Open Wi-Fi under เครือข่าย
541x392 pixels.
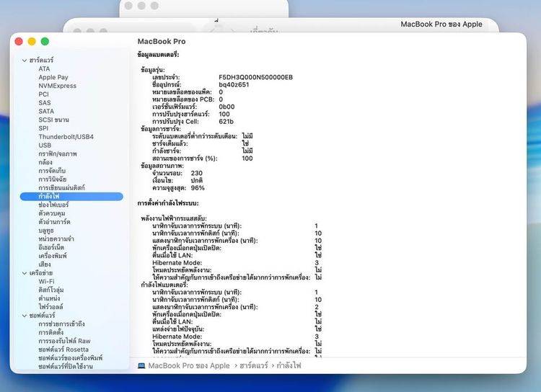[x=46, y=281]
